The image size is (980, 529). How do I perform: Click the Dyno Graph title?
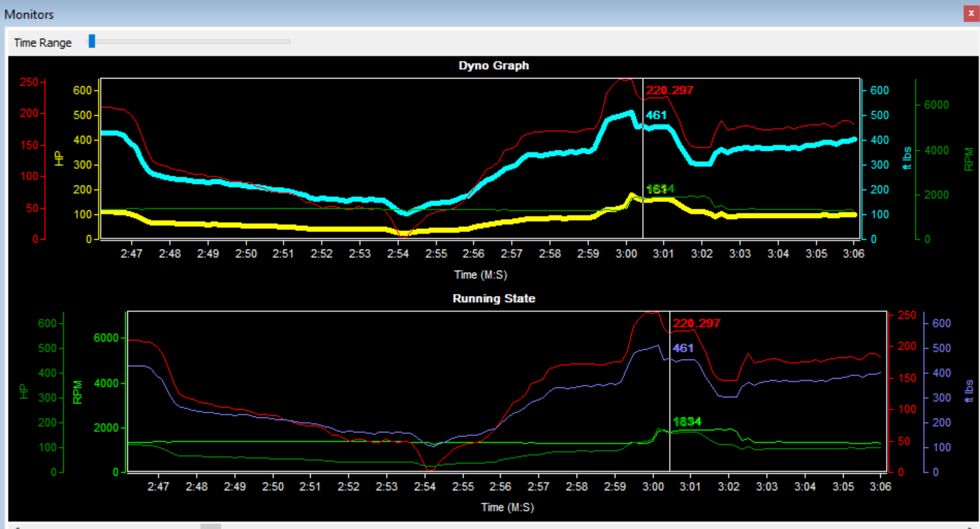[x=493, y=66]
